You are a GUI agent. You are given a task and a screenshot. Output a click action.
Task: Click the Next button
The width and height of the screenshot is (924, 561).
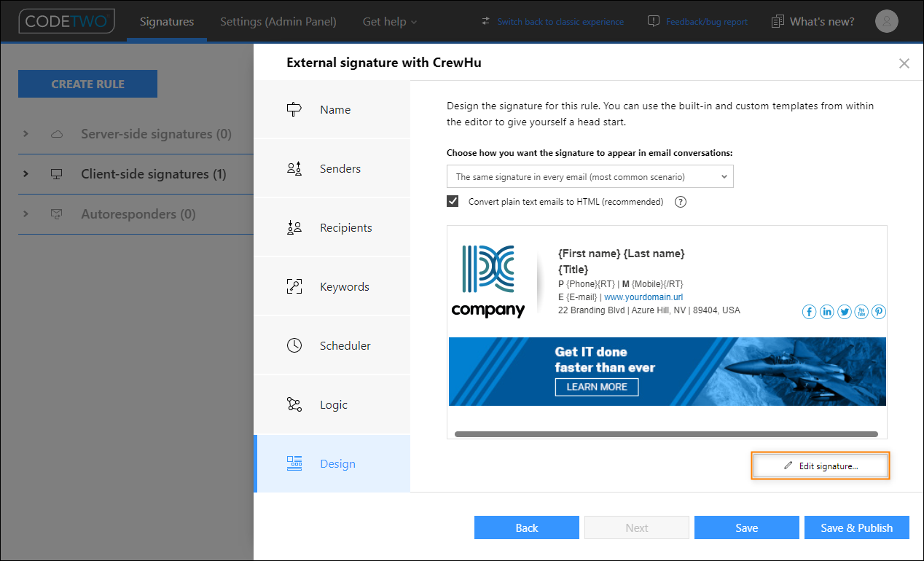pos(637,527)
